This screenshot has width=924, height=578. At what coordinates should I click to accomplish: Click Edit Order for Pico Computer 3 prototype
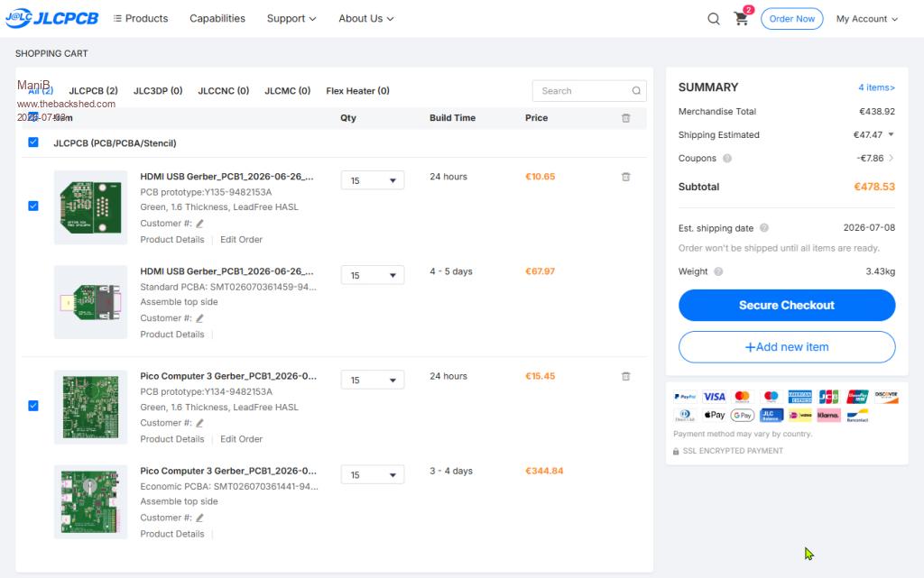pos(241,439)
